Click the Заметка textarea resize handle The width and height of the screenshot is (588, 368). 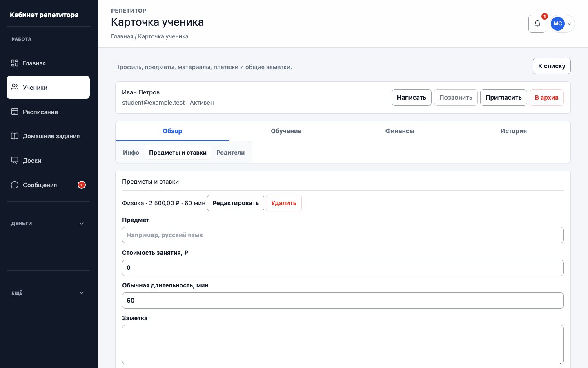561,361
